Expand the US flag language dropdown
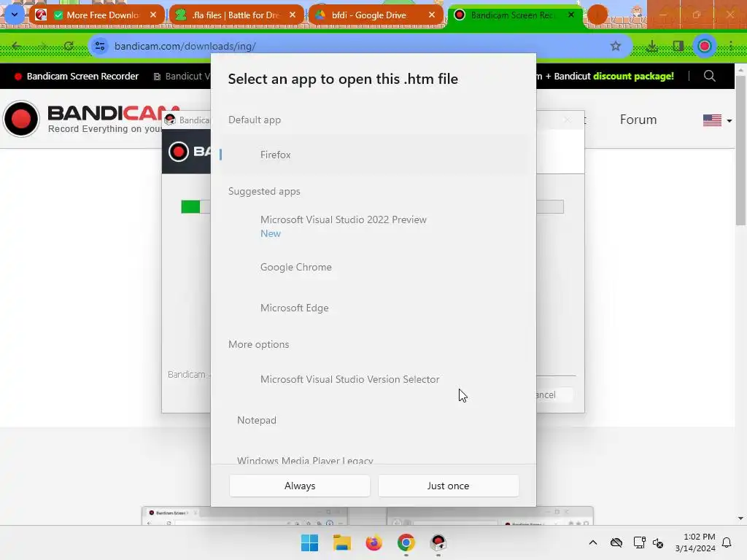Viewport: 747px width, 560px height. click(717, 120)
